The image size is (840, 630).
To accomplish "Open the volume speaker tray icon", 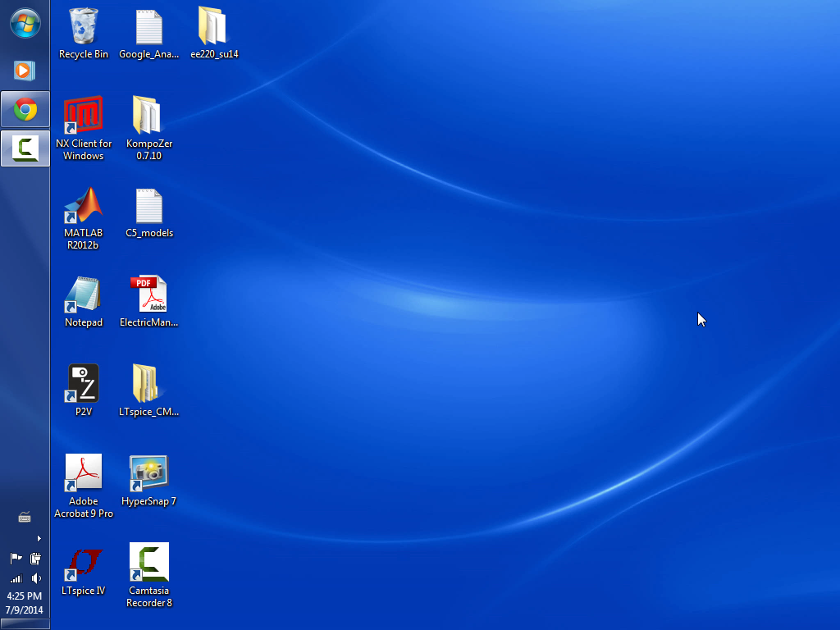I will point(35,578).
